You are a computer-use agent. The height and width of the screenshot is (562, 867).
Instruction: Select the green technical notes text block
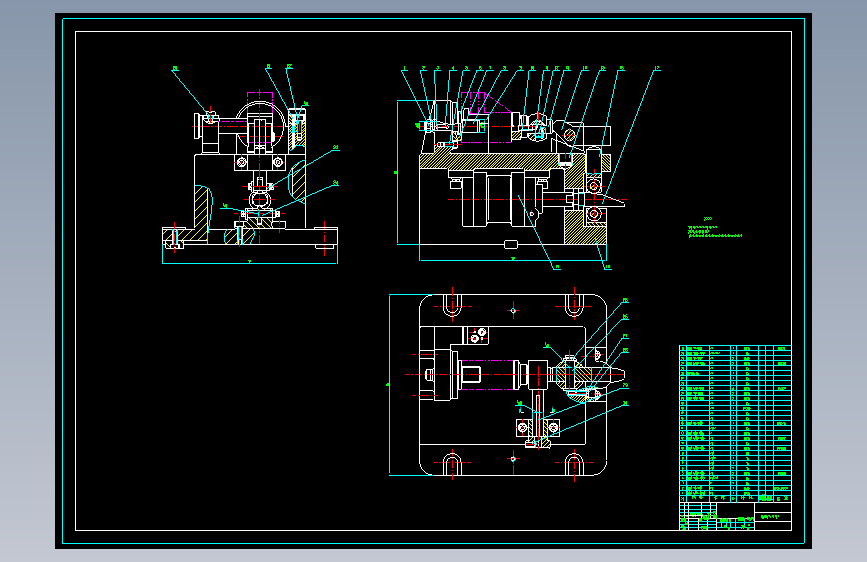click(714, 228)
